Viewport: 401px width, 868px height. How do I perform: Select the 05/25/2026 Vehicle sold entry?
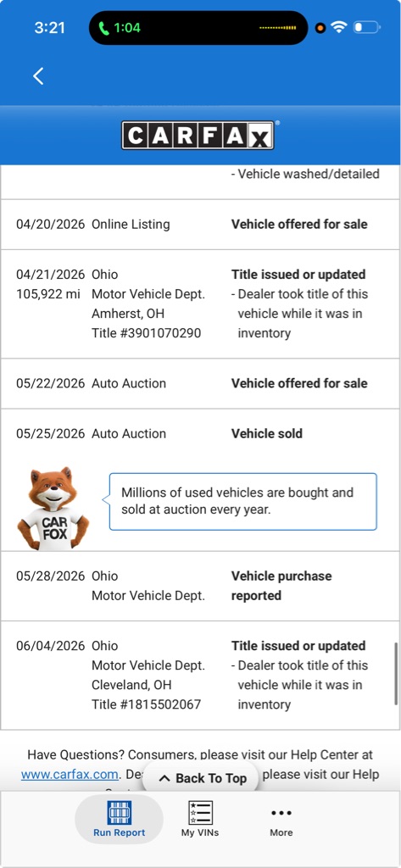click(x=200, y=433)
